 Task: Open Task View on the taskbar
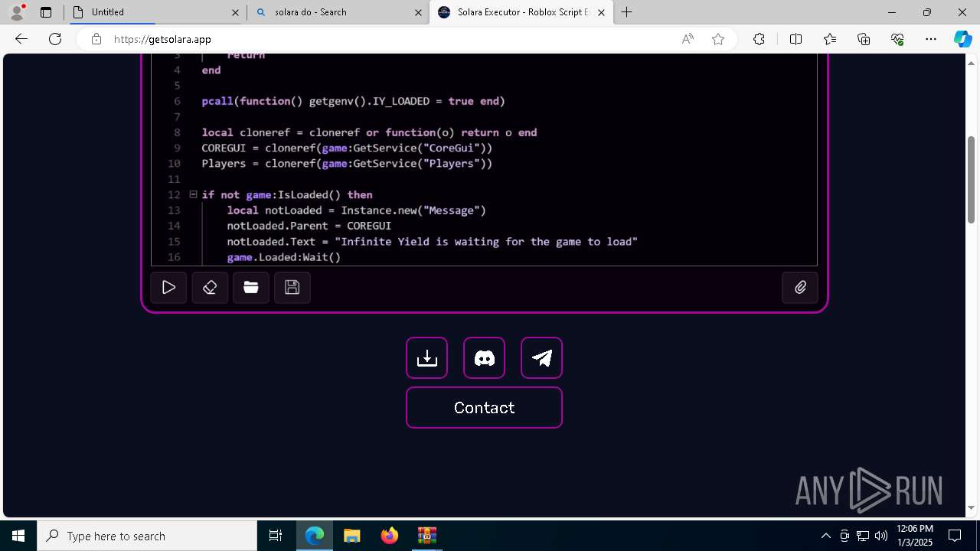pos(276,536)
